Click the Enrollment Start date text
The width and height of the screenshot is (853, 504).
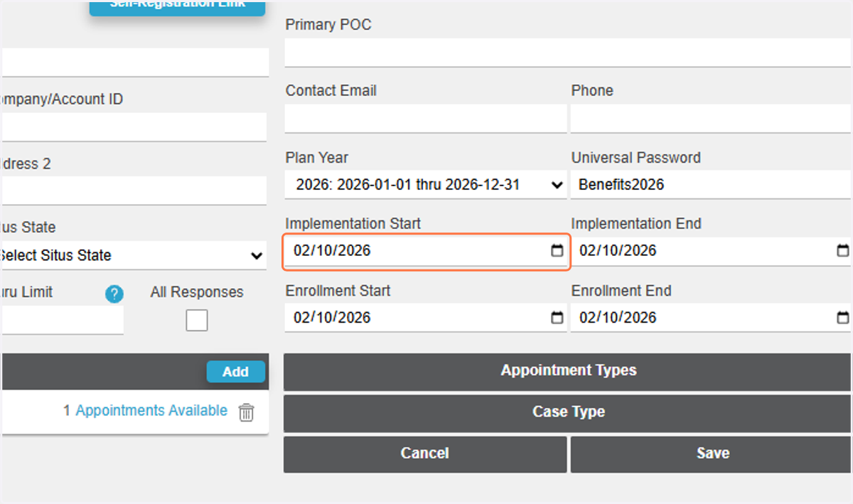pos(332,318)
